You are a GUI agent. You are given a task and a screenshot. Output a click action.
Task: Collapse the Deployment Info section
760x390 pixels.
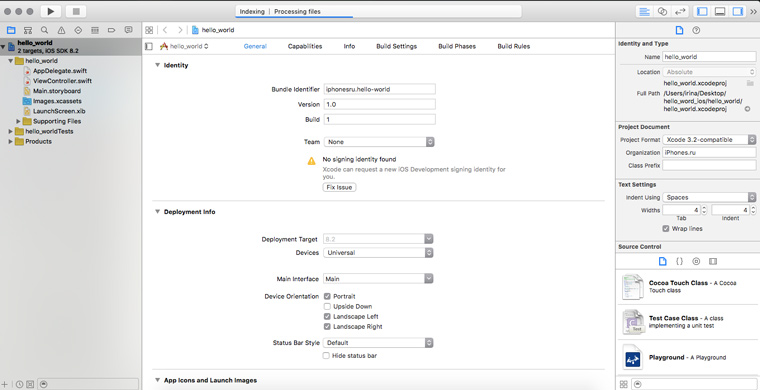[157, 212]
